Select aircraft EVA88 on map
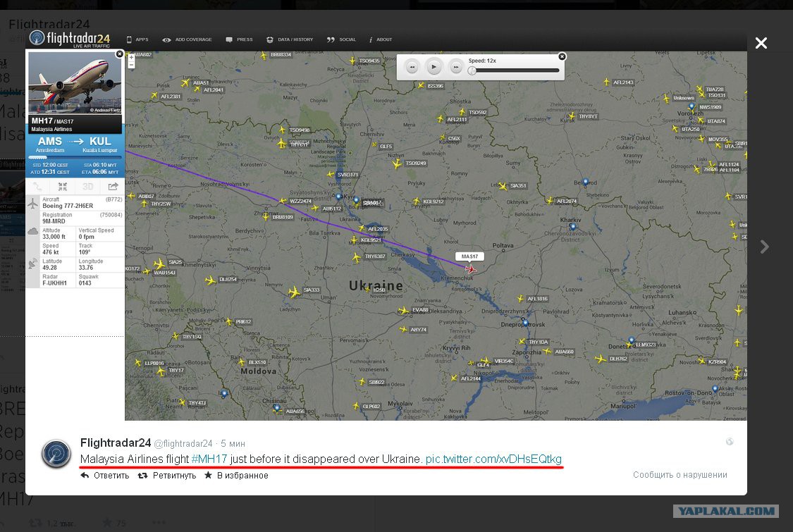This screenshot has height=532, width=793. tap(403, 311)
